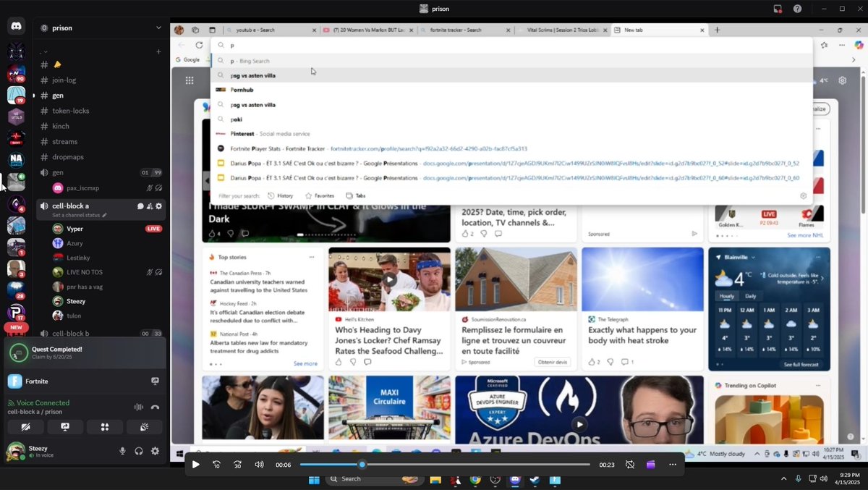Screen dimensions: 868x490
Task: Start an activity in voice panel
Action: pos(105,427)
